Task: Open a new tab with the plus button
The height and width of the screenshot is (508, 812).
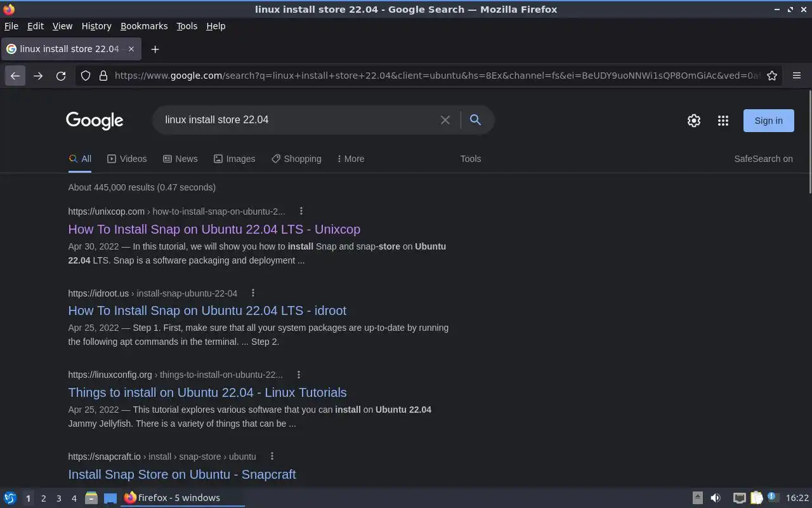Action: click(155, 49)
